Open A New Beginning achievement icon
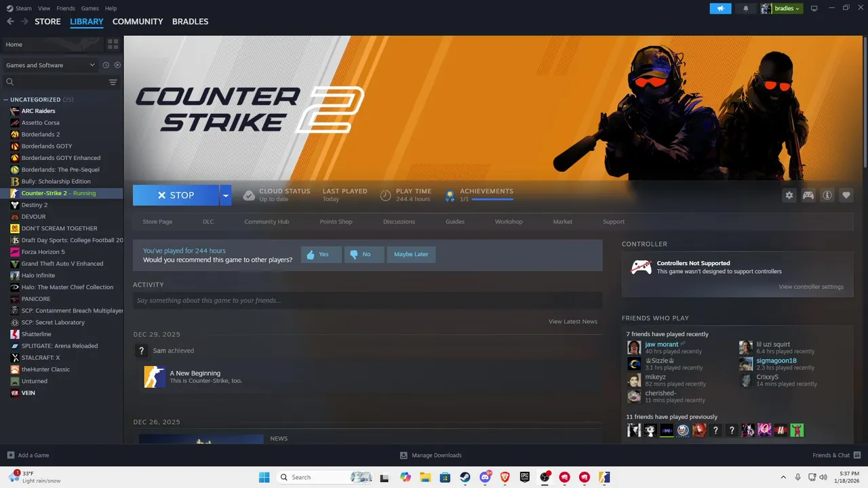868x488 pixels. pyautogui.click(x=155, y=377)
